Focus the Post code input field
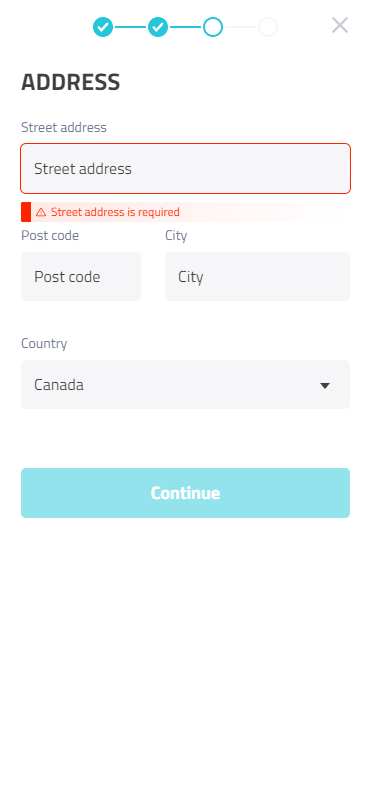 81,277
